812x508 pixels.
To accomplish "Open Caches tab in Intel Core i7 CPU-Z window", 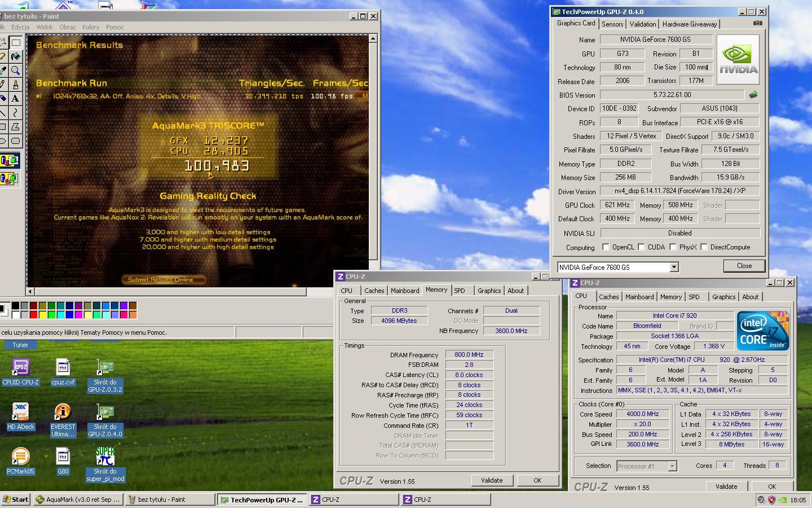I will pos(609,297).
